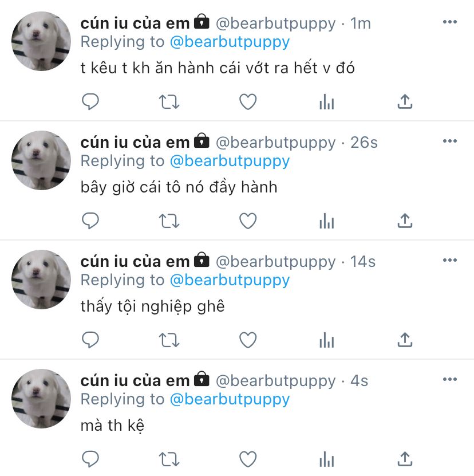Open display name 'cún iu của em' on 14s tweet
This screenshot has width=474, height=476.
point(135,262)
